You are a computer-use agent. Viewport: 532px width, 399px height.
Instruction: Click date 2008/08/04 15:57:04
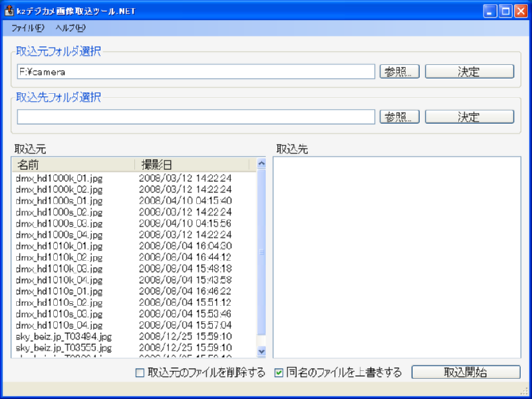[185, 325]
